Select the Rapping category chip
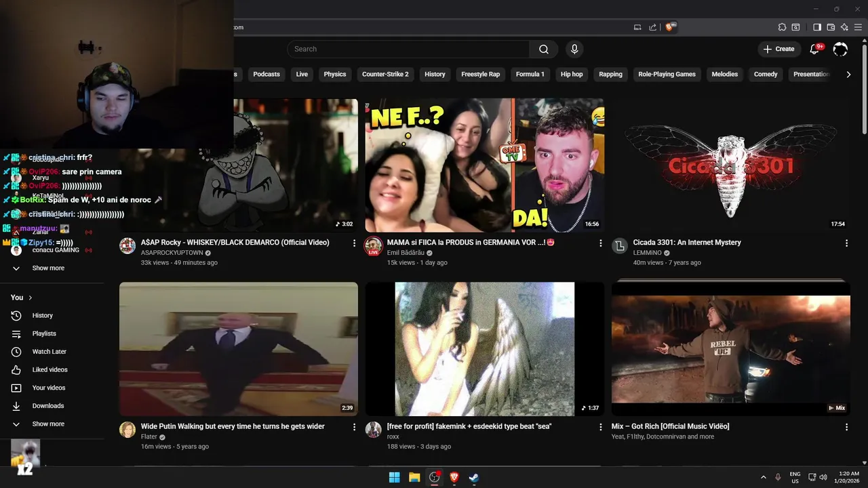 click(x=610, y=75)
